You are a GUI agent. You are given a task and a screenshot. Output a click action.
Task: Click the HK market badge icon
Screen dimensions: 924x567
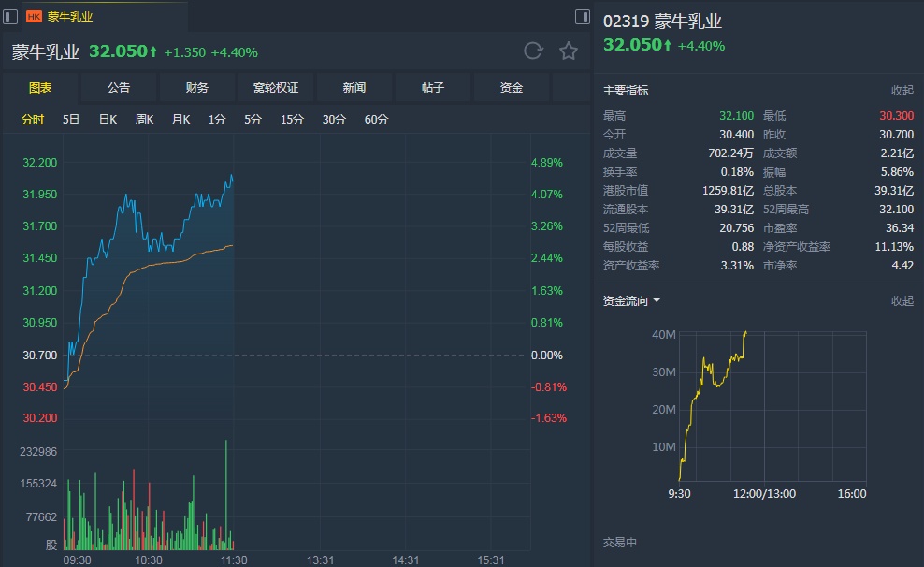tap(34, 16)
